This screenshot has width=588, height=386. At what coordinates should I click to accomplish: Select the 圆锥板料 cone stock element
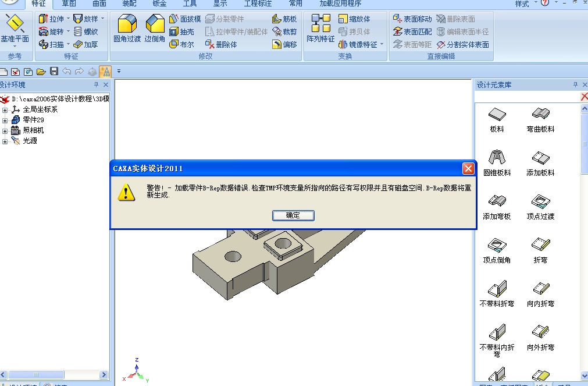[497, 164]
